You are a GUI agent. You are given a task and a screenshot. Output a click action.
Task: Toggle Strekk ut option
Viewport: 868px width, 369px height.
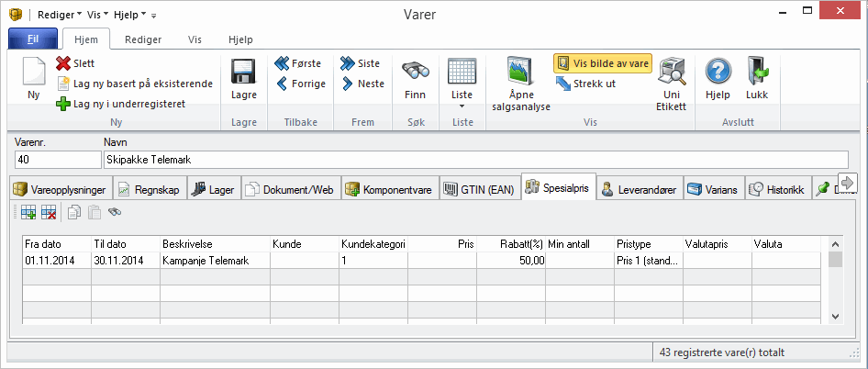coord(586,84)
